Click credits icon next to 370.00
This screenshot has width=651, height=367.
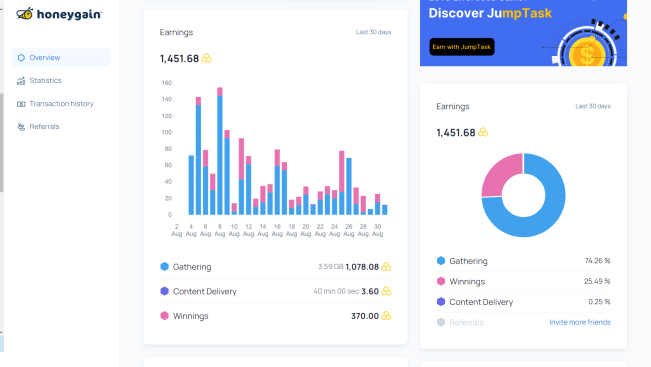(x=386, y=316)
